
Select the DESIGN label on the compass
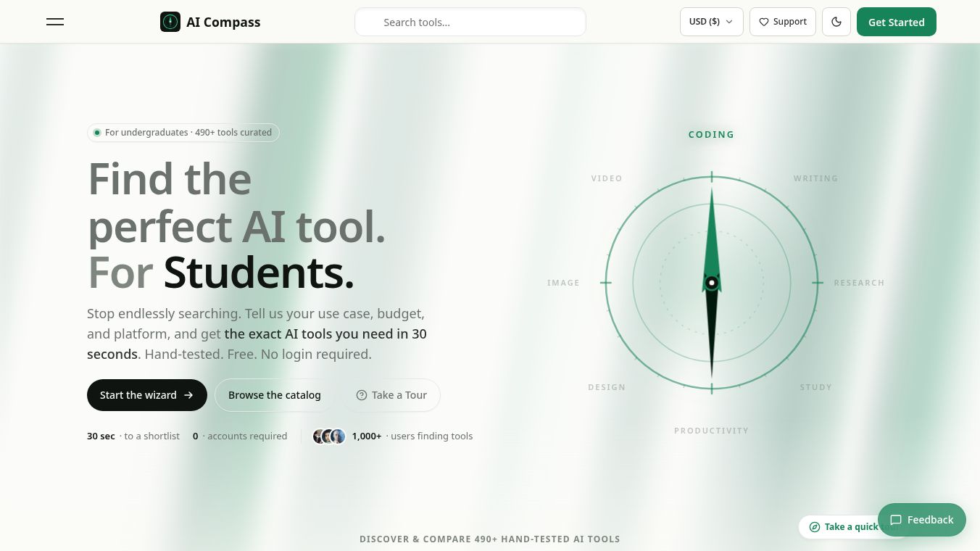point(607,387)
